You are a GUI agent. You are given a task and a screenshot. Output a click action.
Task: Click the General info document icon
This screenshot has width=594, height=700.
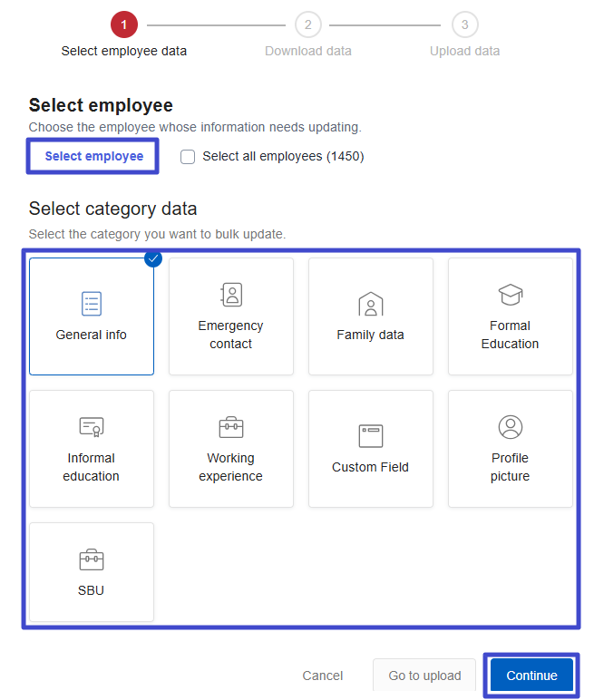92,304
